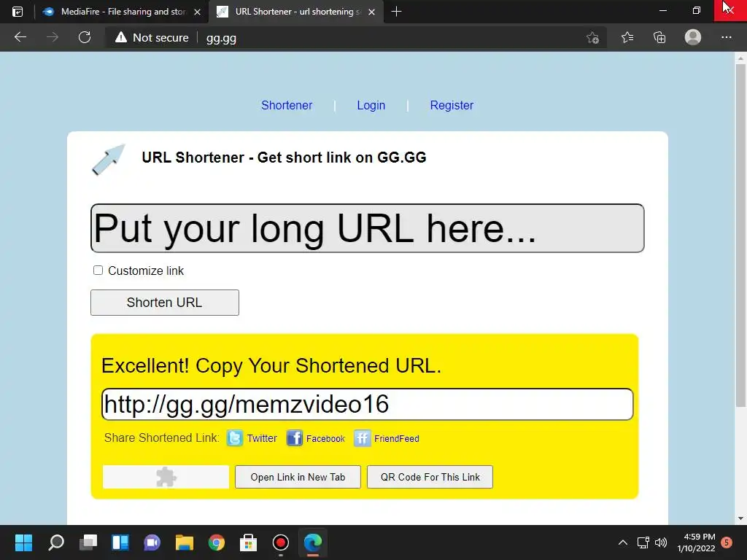Launch Google Chrome from taskbar

pos(216,542)
